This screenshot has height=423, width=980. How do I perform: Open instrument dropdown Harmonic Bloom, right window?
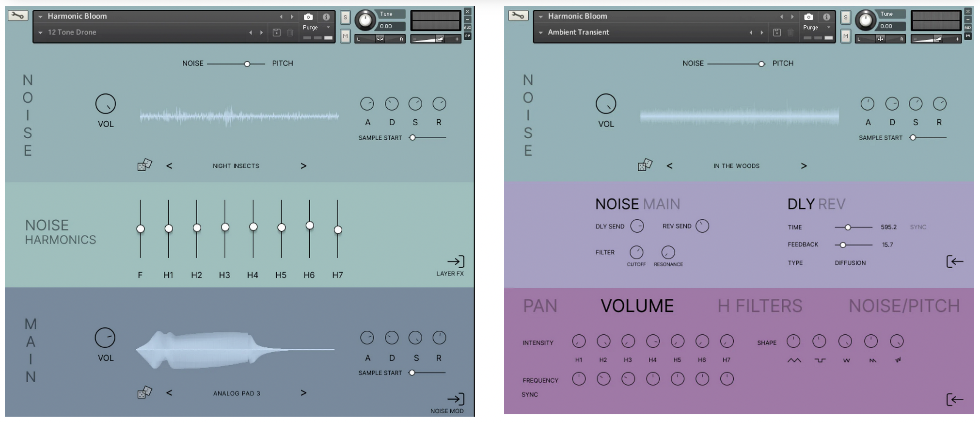click(541, 16)
